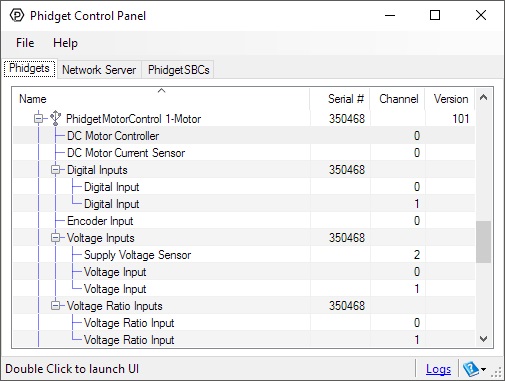Sort by the Name column header

(x=161, y=99)
